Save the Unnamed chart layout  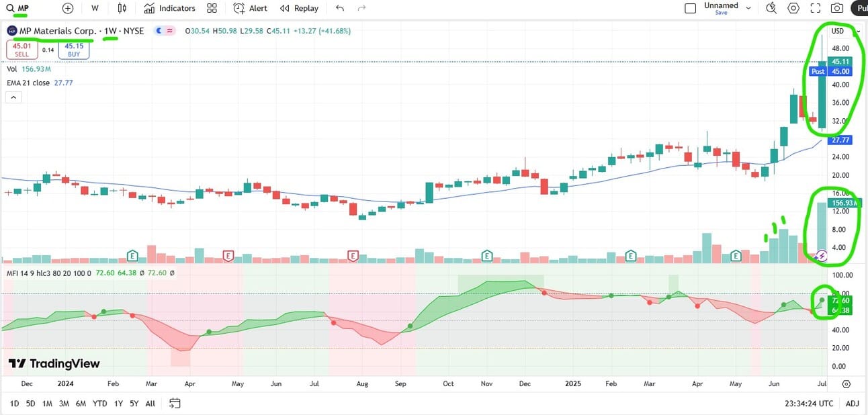[721, 13]
